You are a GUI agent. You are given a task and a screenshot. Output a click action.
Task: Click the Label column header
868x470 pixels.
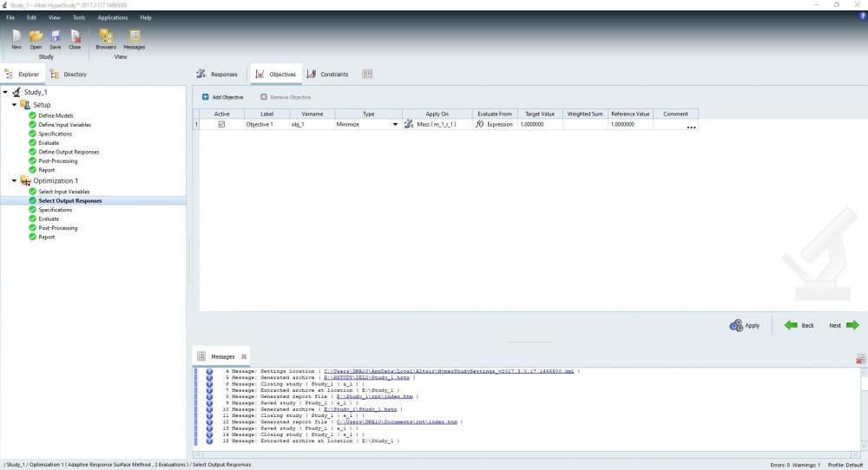tap(266, 114)
